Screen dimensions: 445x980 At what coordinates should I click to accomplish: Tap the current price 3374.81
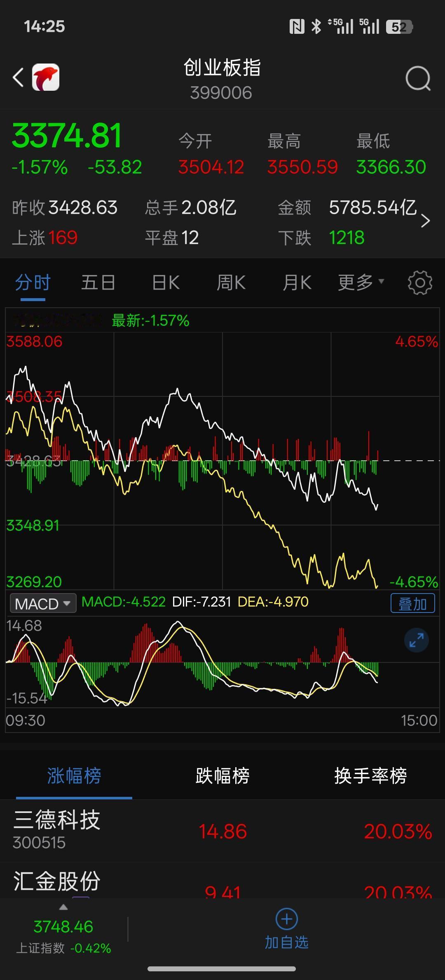(x=67, y=136)
